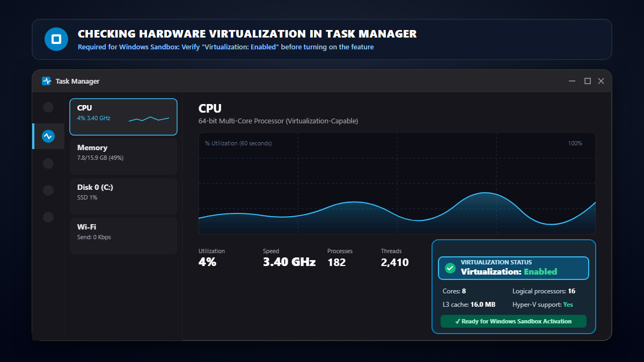Screen dimensions: 644x362
Task: Click the L3 cache: 16.0 MB entry
Action: click(468, 305)
